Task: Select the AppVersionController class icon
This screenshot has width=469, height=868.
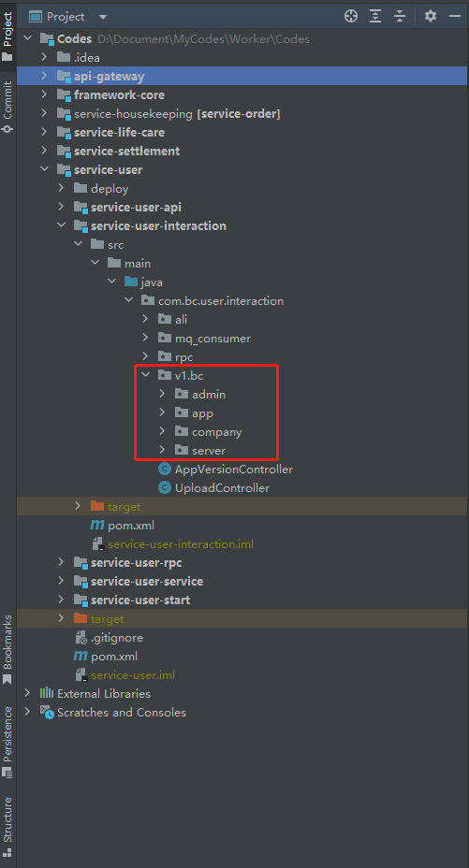Action: click(x=165, y=470)
